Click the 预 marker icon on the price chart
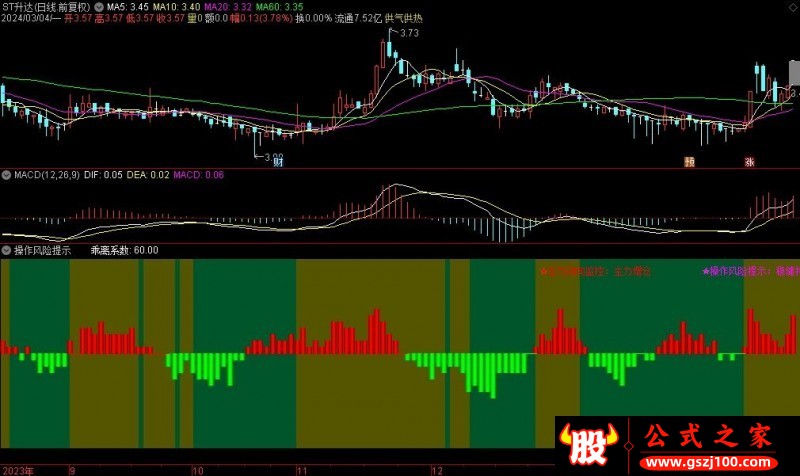This screenshot has width=800, height=476. coord(689,162)
